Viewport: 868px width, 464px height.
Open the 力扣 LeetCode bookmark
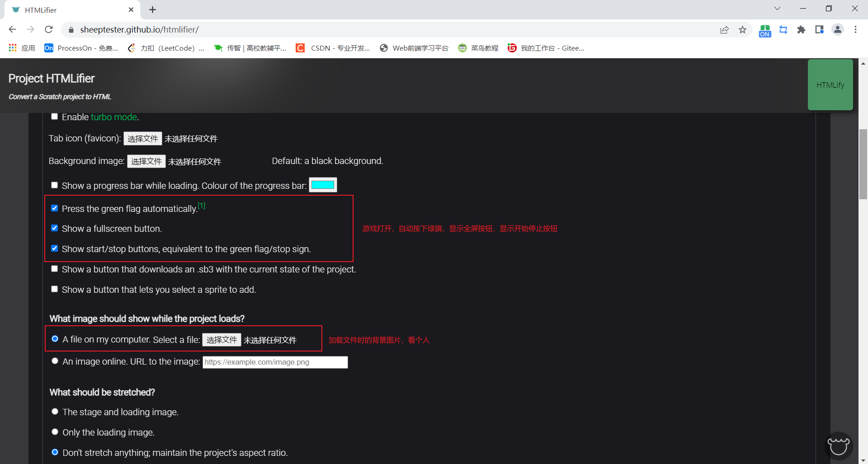pos(165,48)
